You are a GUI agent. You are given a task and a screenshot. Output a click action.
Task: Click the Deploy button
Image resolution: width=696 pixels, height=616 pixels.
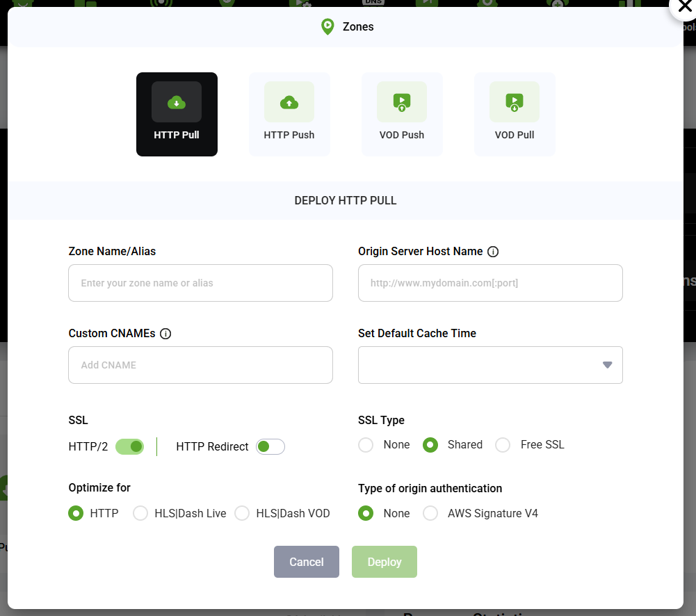[x=384, y=562]
